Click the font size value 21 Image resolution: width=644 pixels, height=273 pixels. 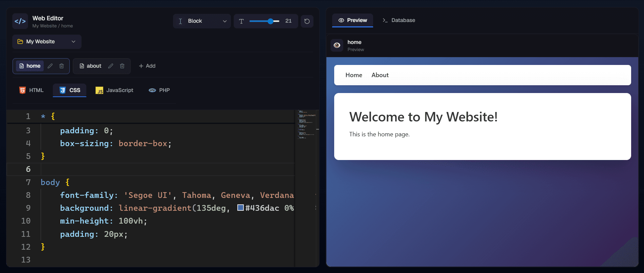288,21
